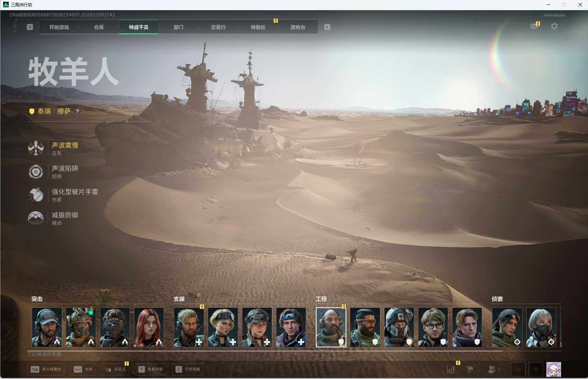Click the 查看技能 button

150,369
